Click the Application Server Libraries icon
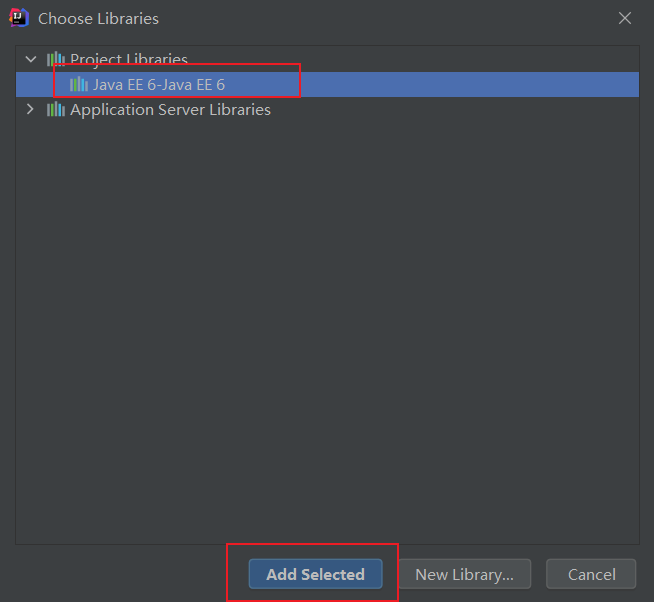The image size is (654, 602). [x=56, y=110]
